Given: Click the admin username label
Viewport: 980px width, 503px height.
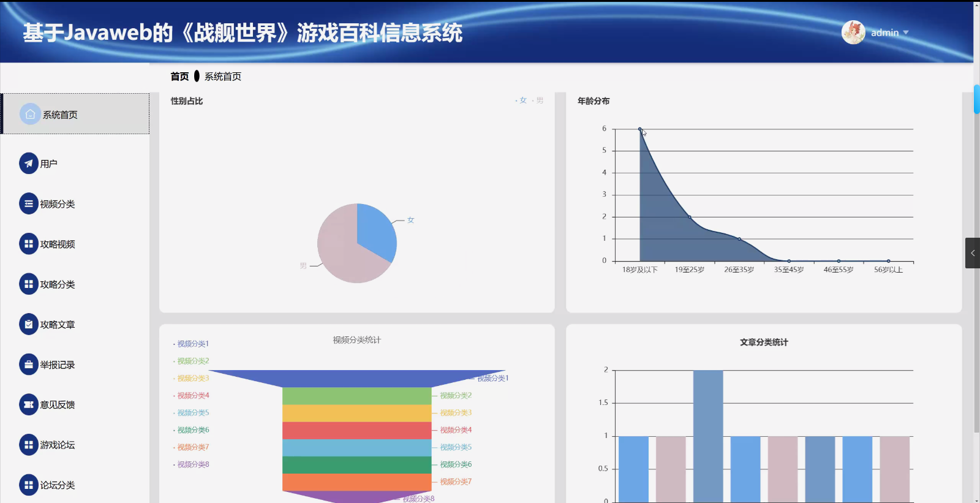Looking at the screenshot, I should coord(884,32).
